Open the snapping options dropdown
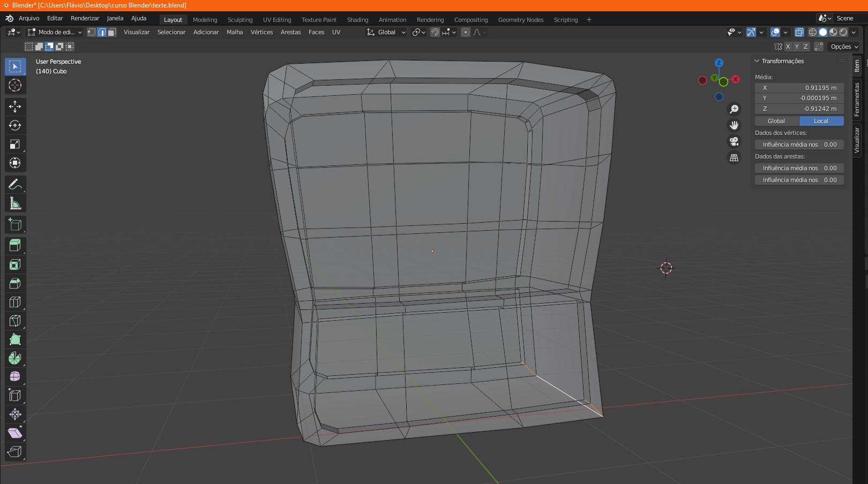Viewport: 868px width, 484px height. pos(448,32)
